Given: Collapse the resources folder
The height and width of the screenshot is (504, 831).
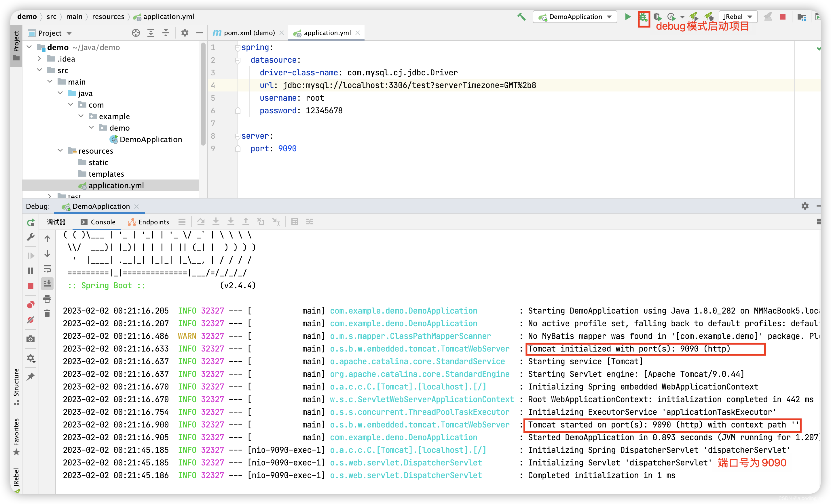Looking at the screenshot, I should tap(60, 150).
